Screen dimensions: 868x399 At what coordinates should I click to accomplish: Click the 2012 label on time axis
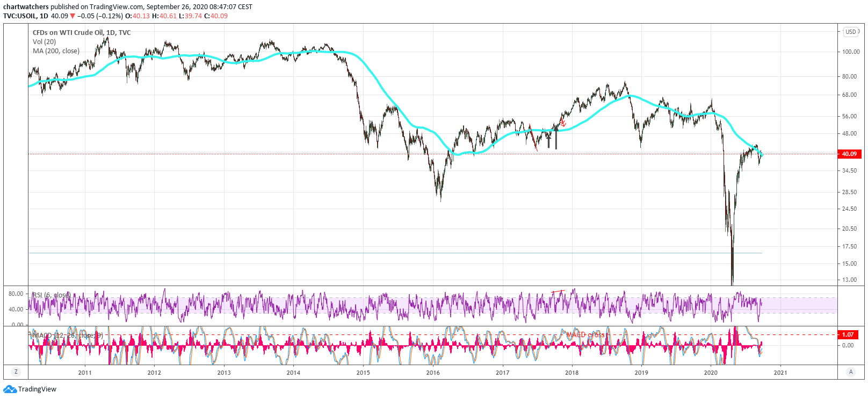154,373
